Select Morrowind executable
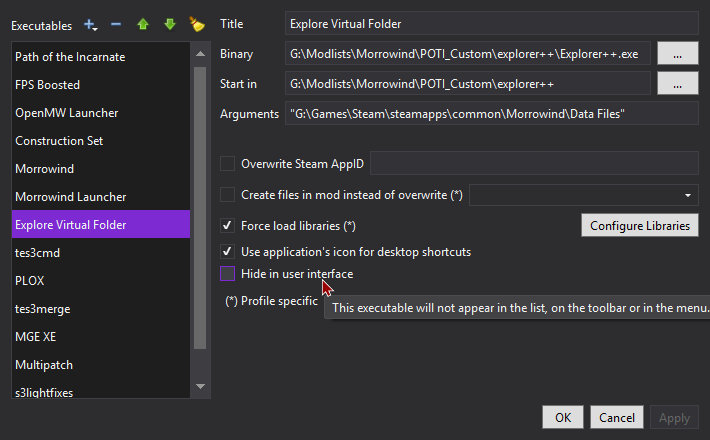 pyautogui.click(x=101, y=169)
